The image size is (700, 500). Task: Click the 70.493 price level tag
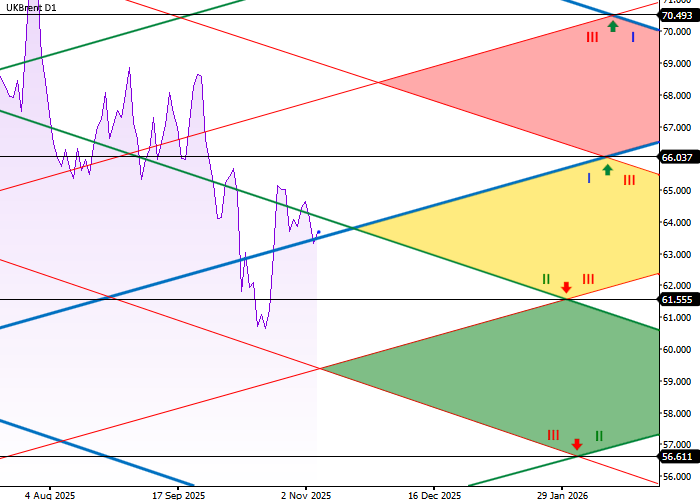(x=677, y=15)
